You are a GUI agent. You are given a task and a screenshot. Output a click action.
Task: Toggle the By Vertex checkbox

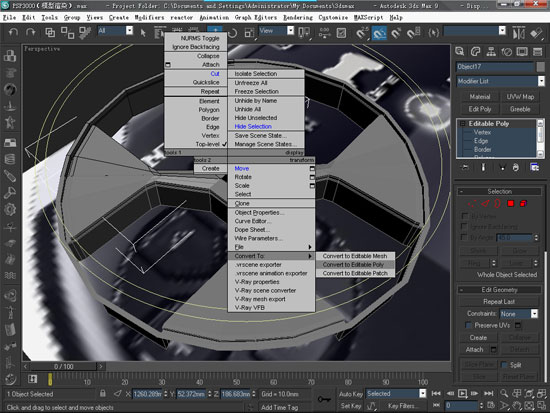point(464,215)
